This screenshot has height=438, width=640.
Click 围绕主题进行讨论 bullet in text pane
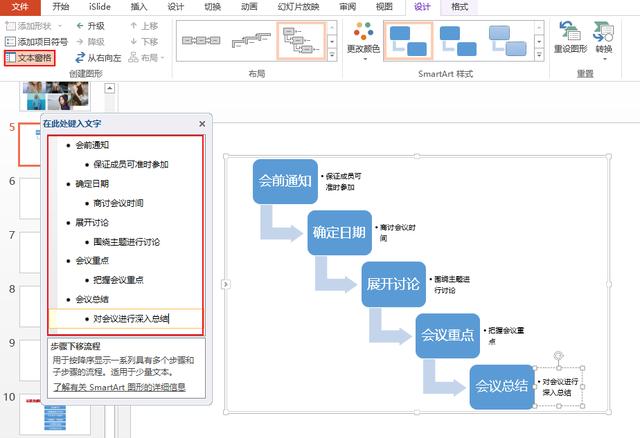coord(127,242)
